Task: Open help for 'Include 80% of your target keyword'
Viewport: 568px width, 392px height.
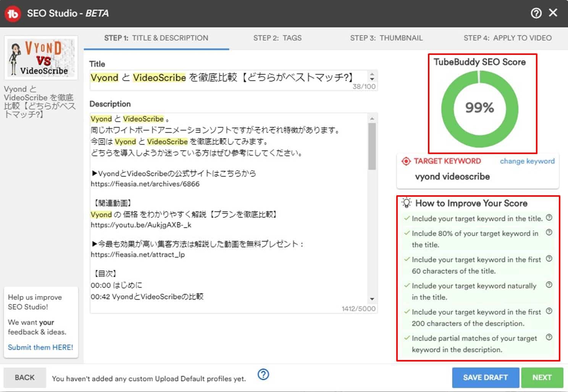Action: [x=549, y=232]
